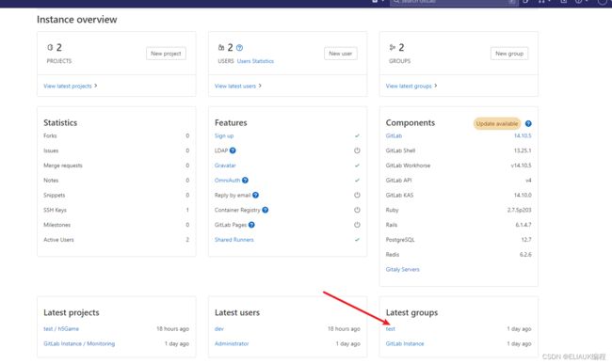Image resolution: width=612 pixels, height=364 pixels.
Task: Click the users count help icon
Action: click(240, 48)
